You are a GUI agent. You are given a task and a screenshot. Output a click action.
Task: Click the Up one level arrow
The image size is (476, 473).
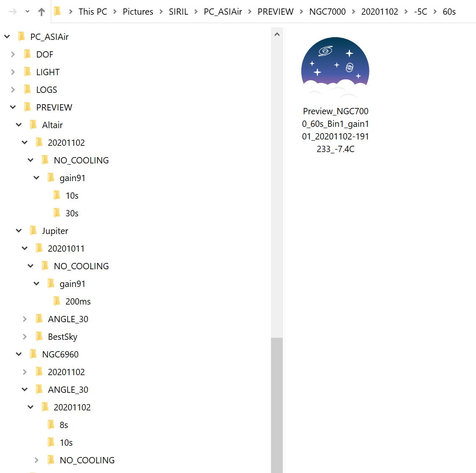click(x=42, y=12)
